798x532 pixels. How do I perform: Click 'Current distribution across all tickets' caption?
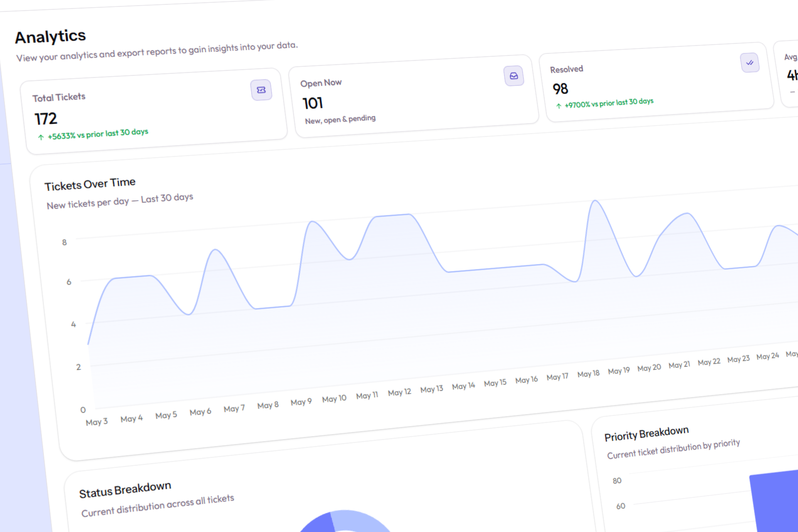click(158, 505)
